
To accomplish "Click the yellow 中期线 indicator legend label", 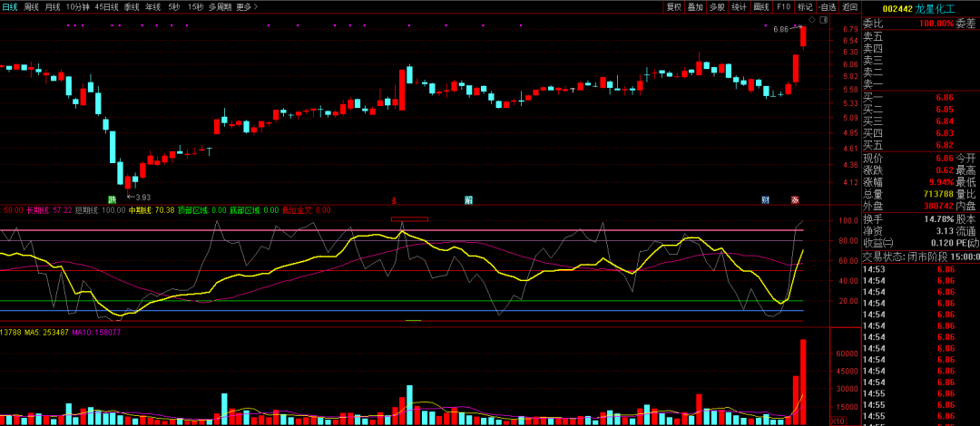I will [139, 210].
